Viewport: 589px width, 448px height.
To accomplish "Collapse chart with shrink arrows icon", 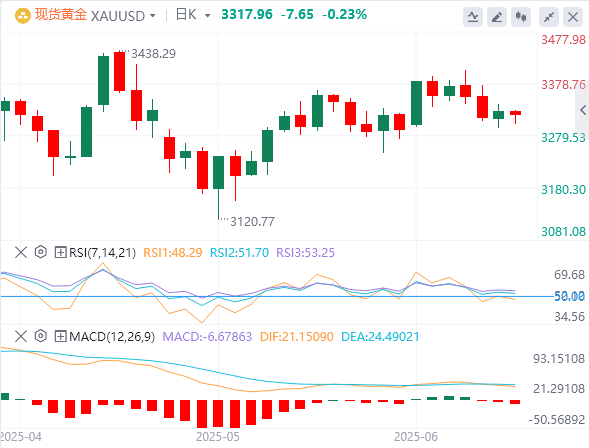I will click(x=549, y=17).
